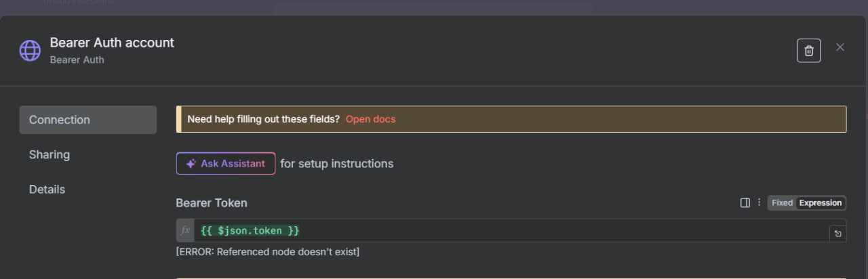
Task: Click the referenced node error message
Action: (267, 252)
